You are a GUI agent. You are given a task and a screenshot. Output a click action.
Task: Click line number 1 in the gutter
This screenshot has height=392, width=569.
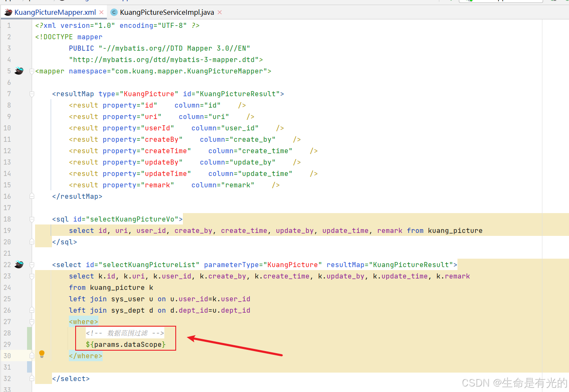(x=9, y=25)
